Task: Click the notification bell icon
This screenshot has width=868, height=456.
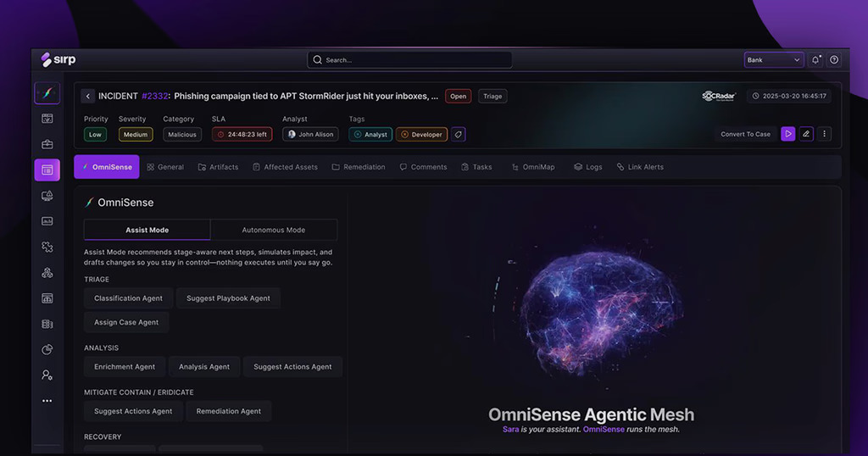Action: [815, 60]
